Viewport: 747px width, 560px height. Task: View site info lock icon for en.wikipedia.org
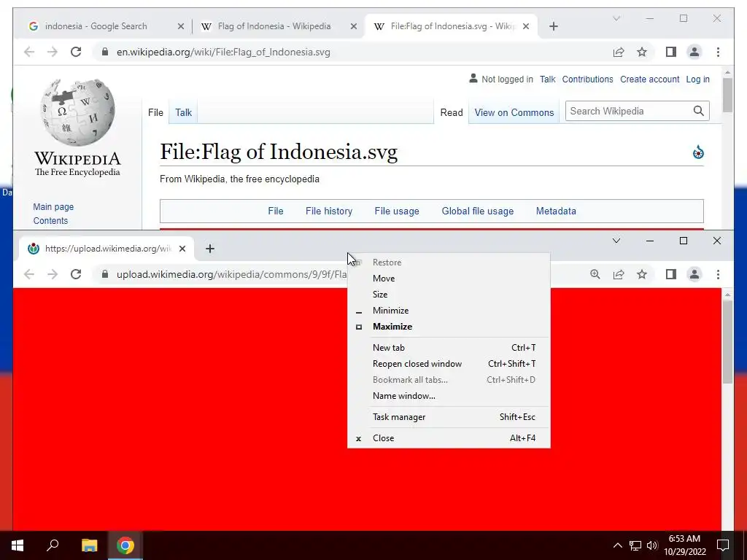tap(105, 52)
